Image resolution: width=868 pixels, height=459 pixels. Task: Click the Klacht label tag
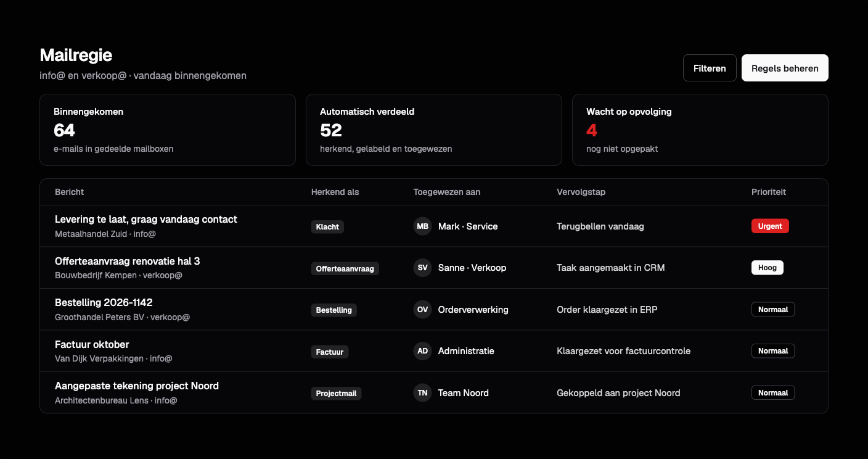point(327,226)
